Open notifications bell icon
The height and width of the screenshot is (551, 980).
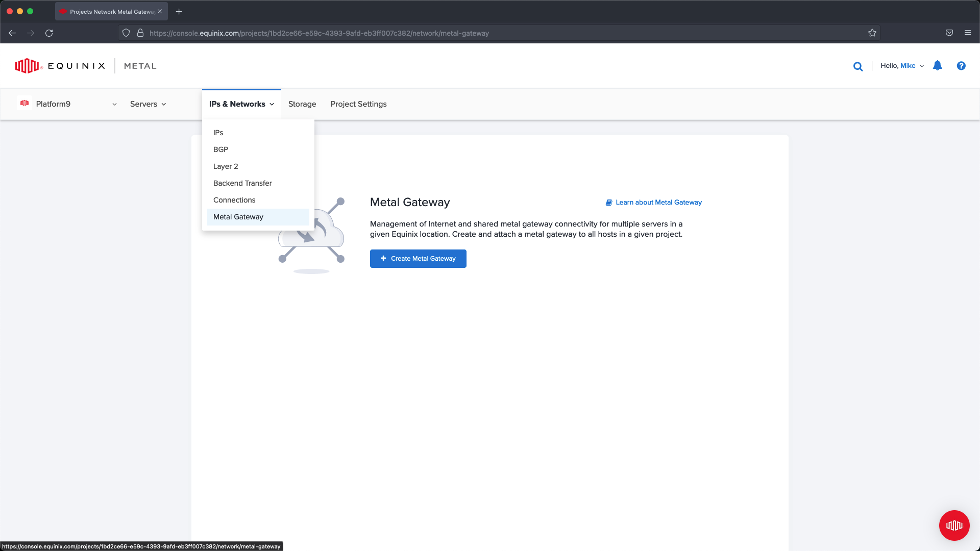tap(938, 66)
